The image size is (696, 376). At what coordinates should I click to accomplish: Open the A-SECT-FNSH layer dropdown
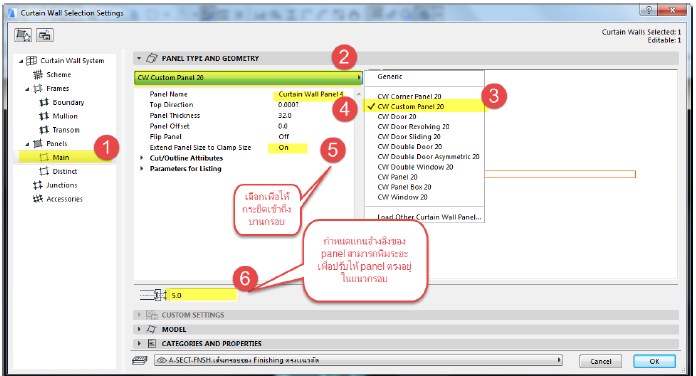(359, 360)
